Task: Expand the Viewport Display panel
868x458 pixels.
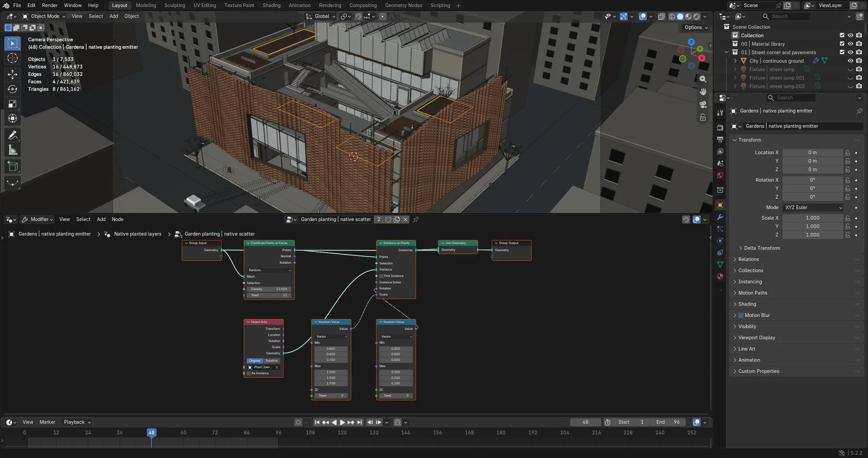Action: 757,338
